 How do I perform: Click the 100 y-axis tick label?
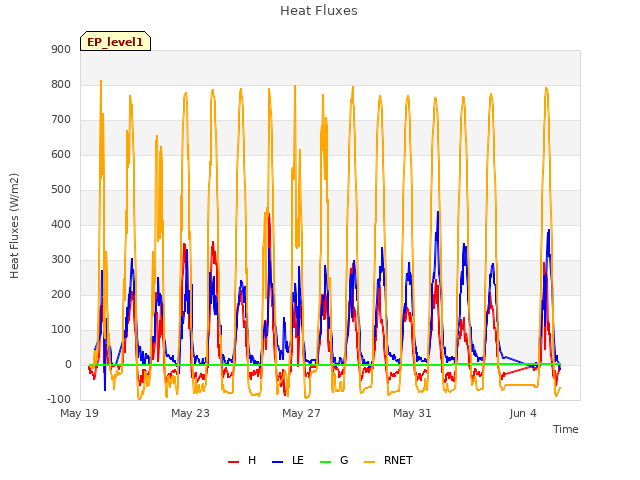click(x=61, y=329)
